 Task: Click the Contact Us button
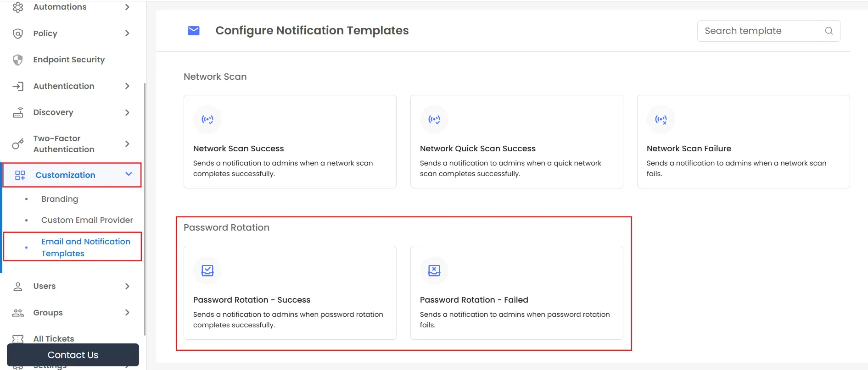click(x=73, y=355)
